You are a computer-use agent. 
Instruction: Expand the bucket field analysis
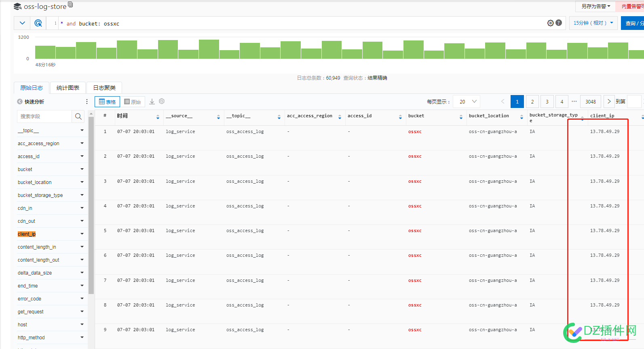click(x=82, y=169)
